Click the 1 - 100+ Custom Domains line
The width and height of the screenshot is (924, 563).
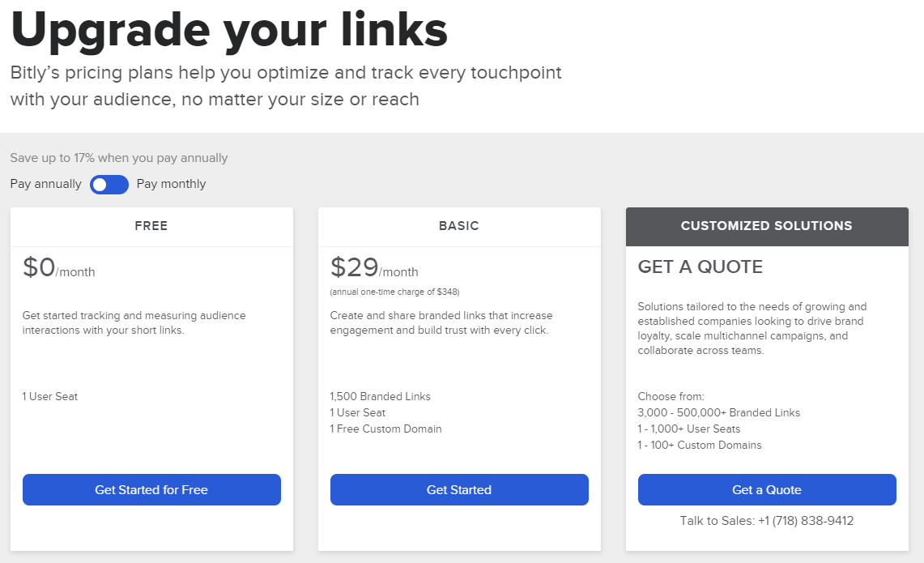point(700,446)
